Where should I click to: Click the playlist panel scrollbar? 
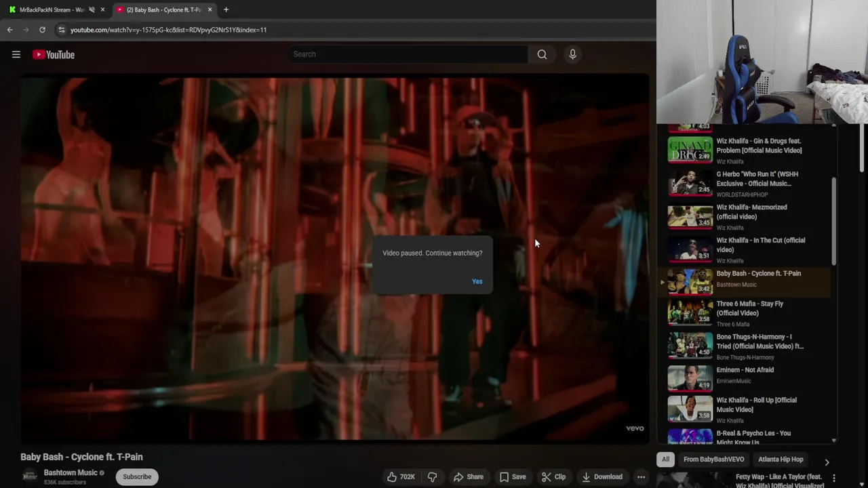834,221
